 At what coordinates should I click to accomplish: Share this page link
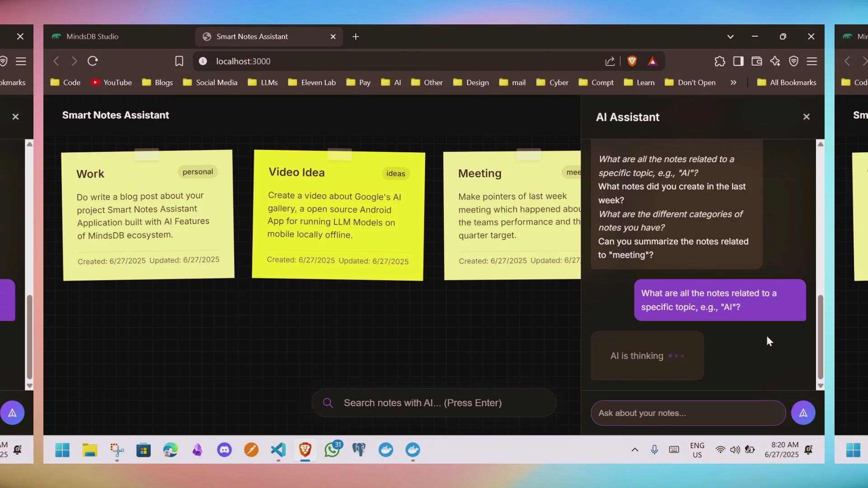[x=610, y=61]
